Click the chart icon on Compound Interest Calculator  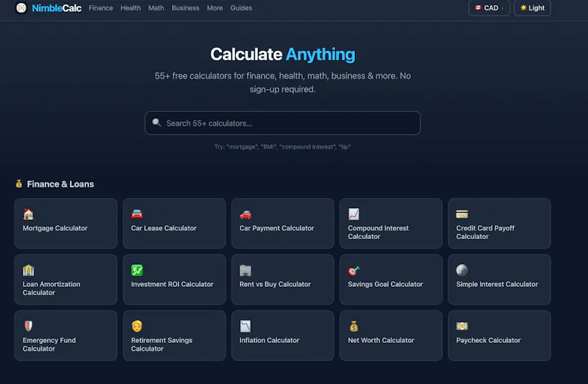point(354,214)
